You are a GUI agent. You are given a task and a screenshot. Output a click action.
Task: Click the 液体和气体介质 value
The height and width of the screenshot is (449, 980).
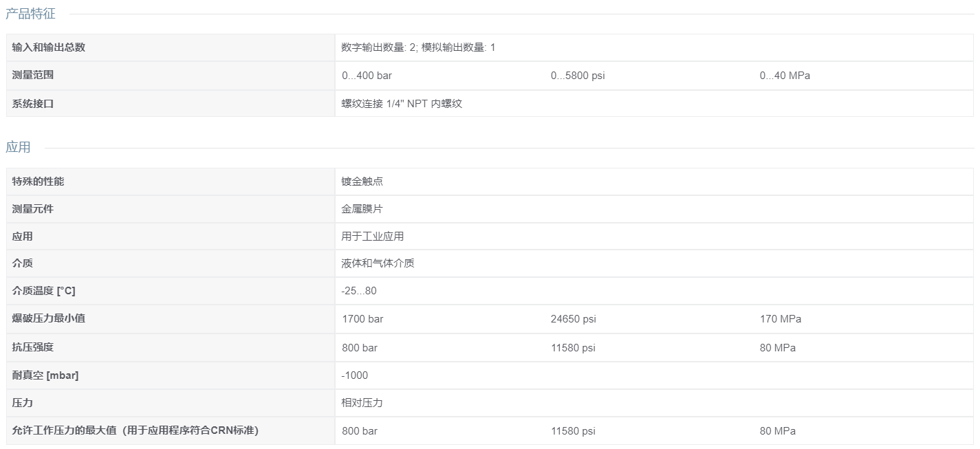[378, 263]
